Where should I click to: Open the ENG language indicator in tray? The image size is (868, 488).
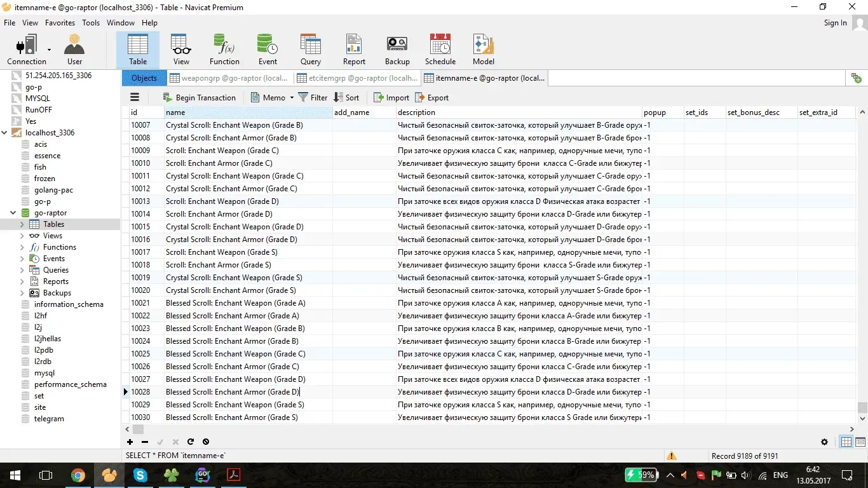[780, 475]
